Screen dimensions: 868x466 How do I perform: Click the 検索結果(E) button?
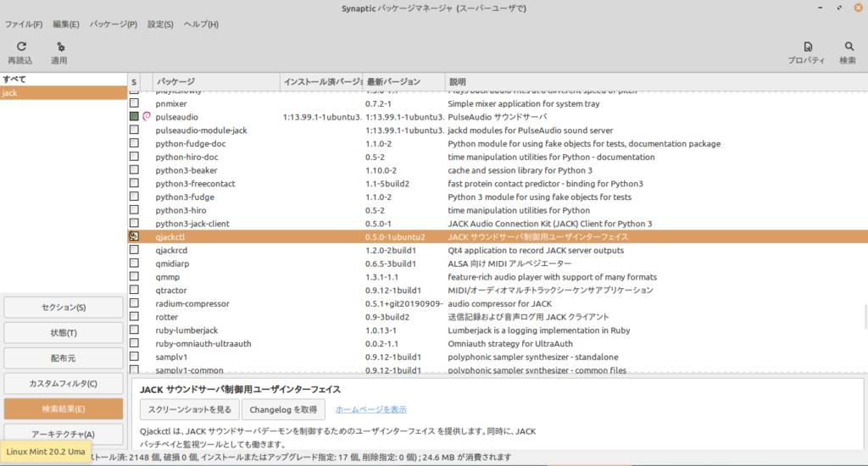(63, 409)
